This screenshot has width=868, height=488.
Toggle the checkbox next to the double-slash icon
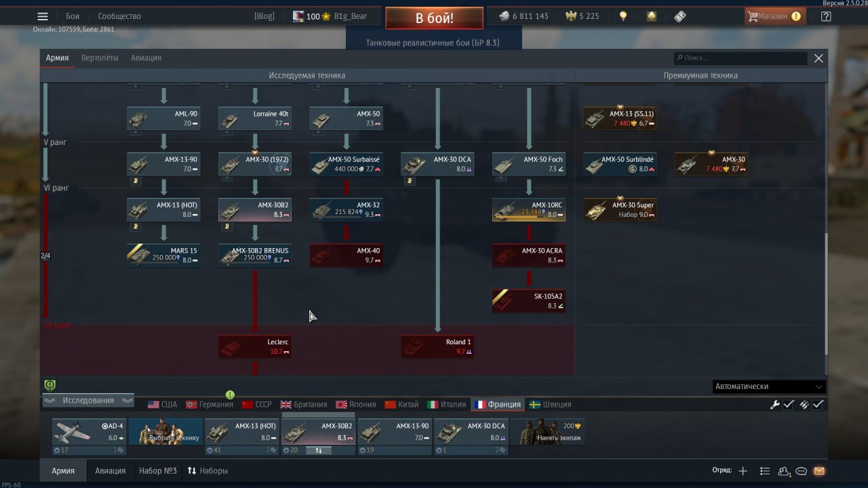pyautogui.click(x=818, y=405)
